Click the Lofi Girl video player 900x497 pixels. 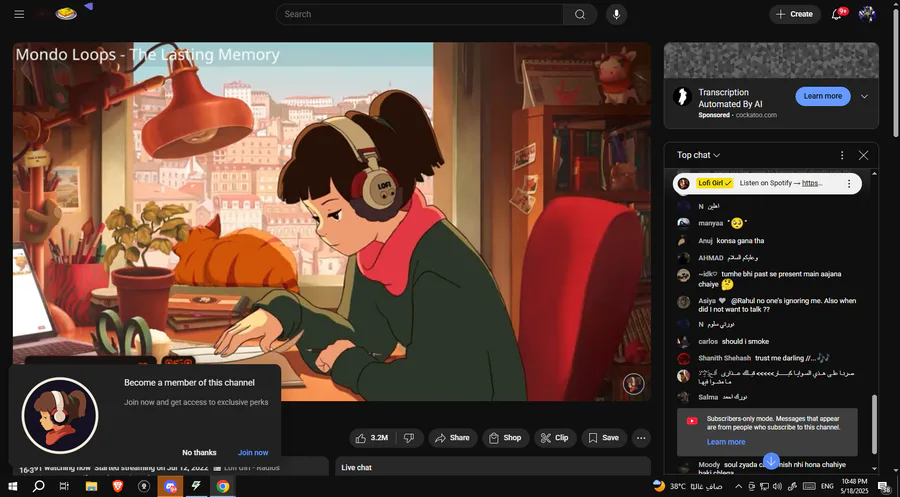coord(332,222)
